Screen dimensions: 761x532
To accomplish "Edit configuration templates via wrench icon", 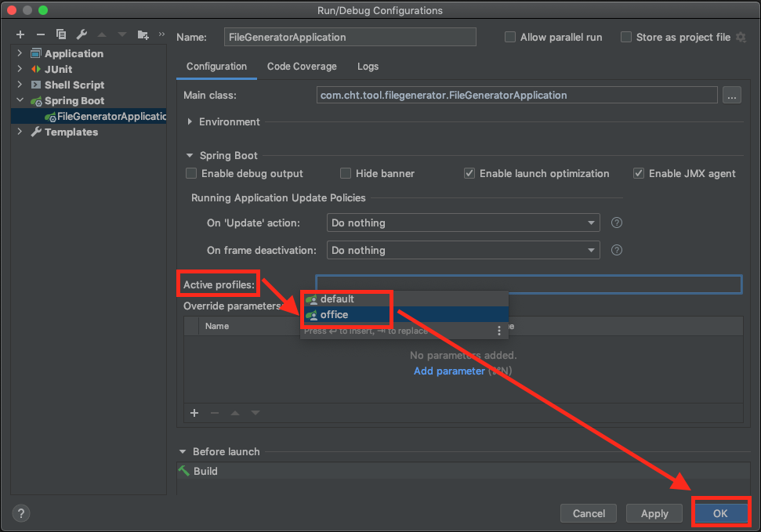I will (82, 34).
